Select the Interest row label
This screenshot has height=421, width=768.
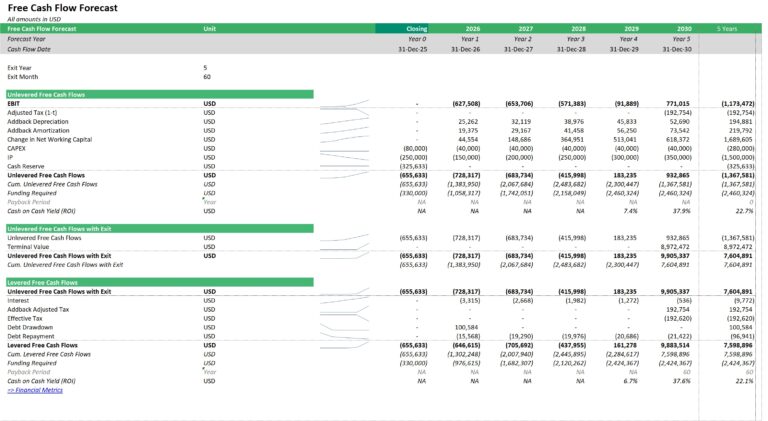(x=18, y=301)
